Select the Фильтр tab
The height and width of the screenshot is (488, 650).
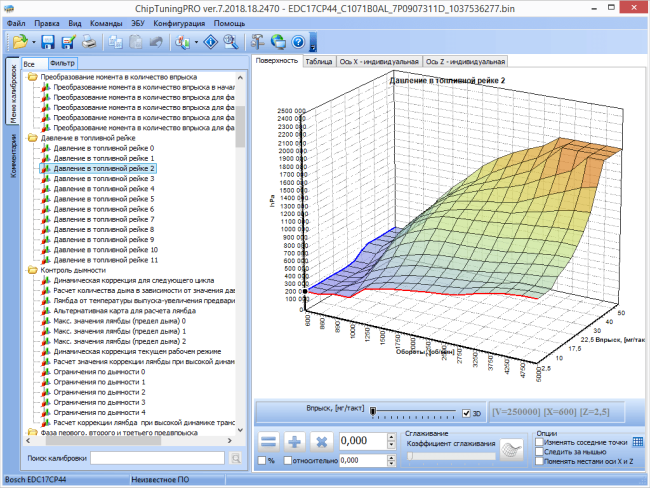click(63, 63)
